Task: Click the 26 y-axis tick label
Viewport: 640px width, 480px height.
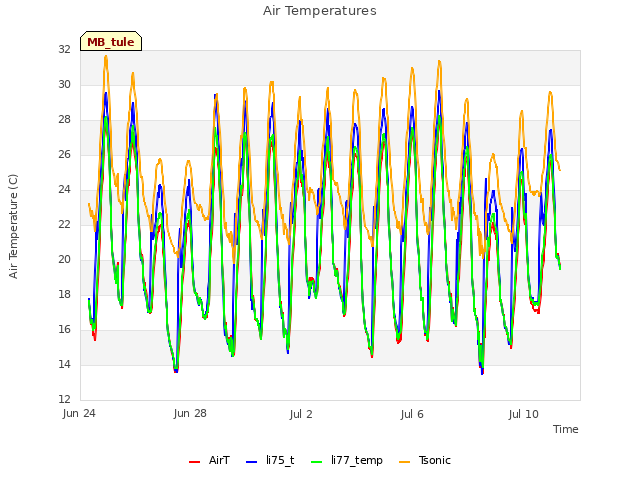Action: point(64,154)
